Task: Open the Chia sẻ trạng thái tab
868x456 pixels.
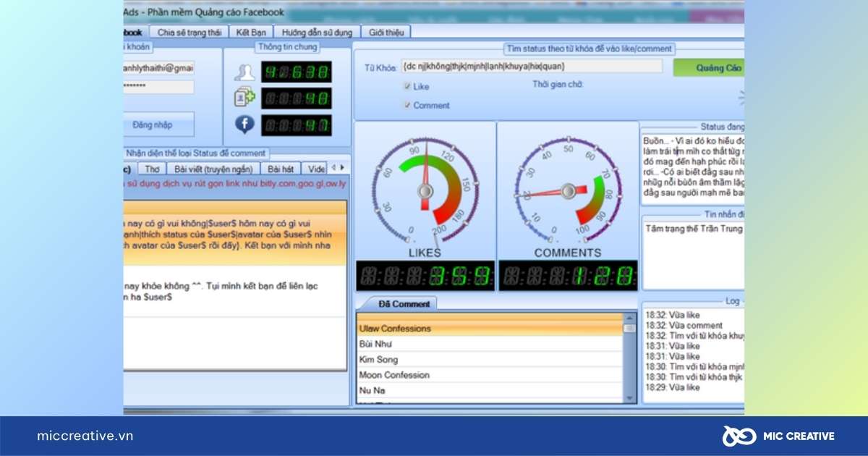Action: pyautogui.click(x=189, y=32)
